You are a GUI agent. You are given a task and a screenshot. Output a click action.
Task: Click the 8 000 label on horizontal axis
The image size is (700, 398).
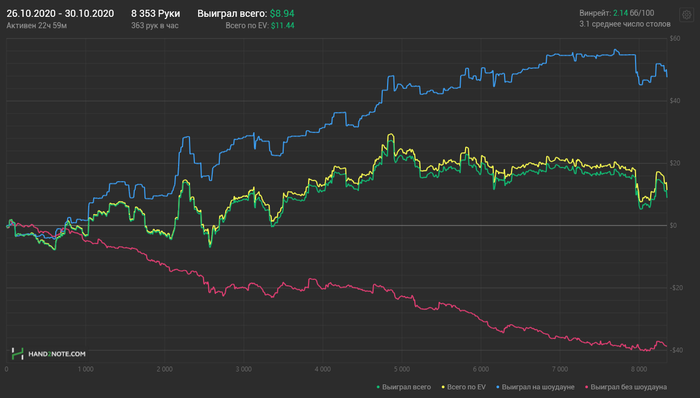coord(639,369)
